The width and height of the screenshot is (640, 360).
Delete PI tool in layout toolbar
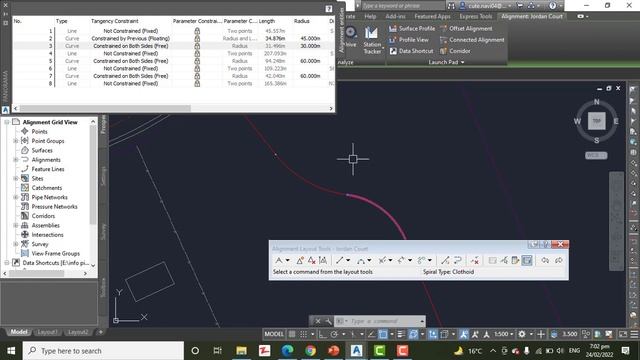[x=311, y=260]
